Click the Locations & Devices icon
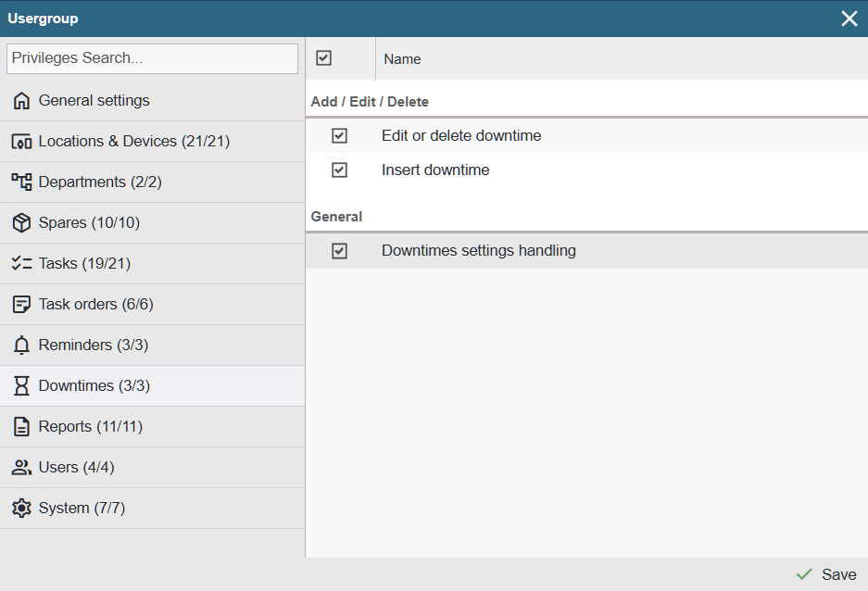Screen dimensions: 868x591 [21, 142]
